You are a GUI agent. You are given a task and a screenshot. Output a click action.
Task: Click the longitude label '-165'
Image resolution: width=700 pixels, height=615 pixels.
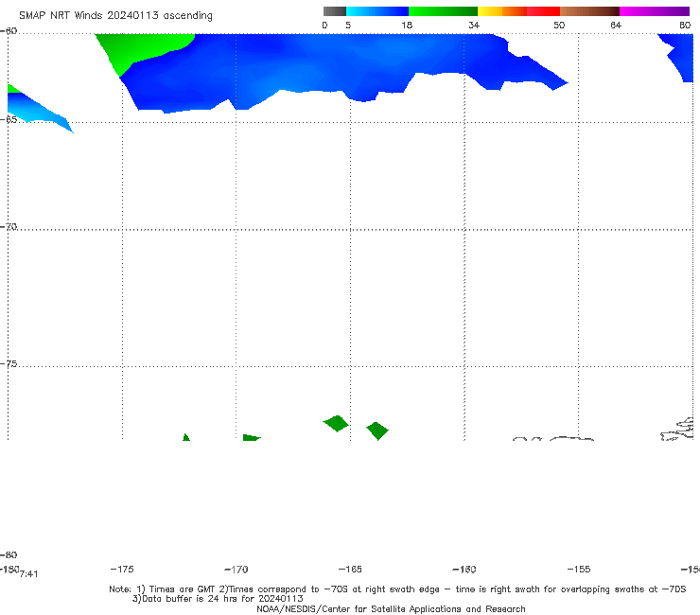click(350, 569)
